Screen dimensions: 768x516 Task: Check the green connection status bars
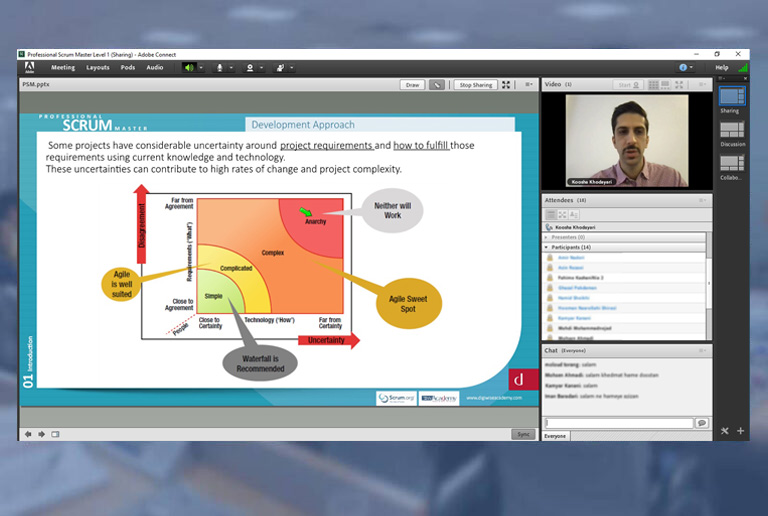(x=743, y=68)
